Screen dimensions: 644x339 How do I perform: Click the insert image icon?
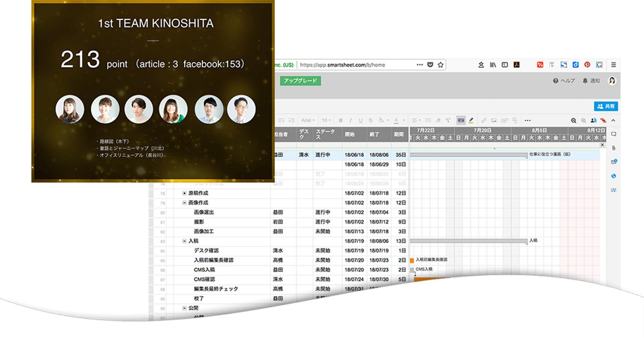tap(494, 120)
